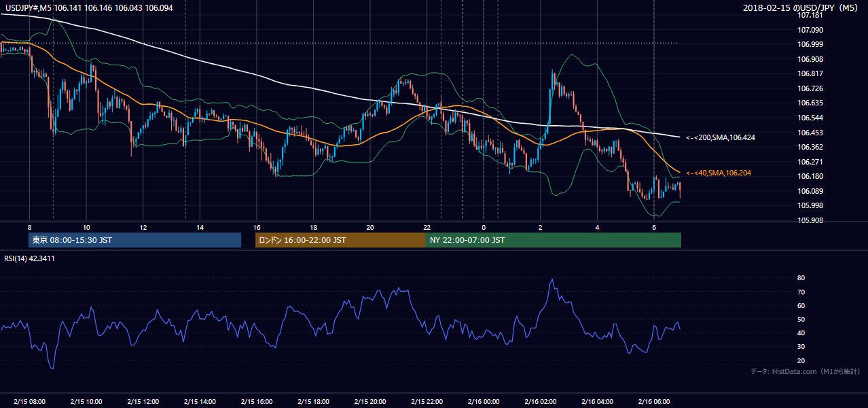Click price level 106.453 on the axis
Viewport: 868px width, 408px height.
tap(810, 133)
